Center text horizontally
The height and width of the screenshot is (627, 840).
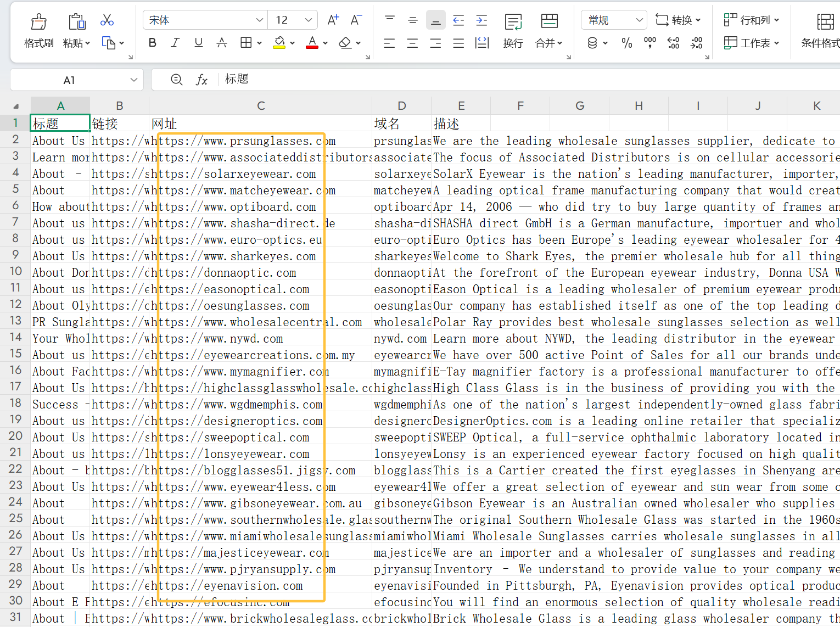(x=412, y=43)
